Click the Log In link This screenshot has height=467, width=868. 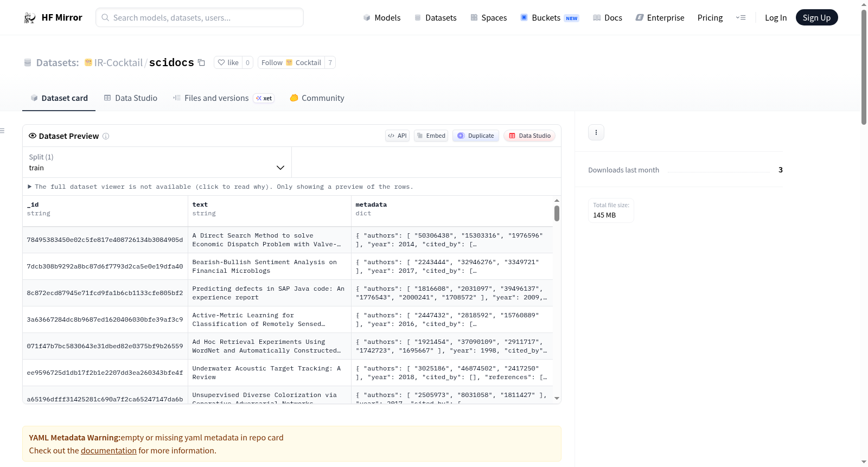pos(776,18)
